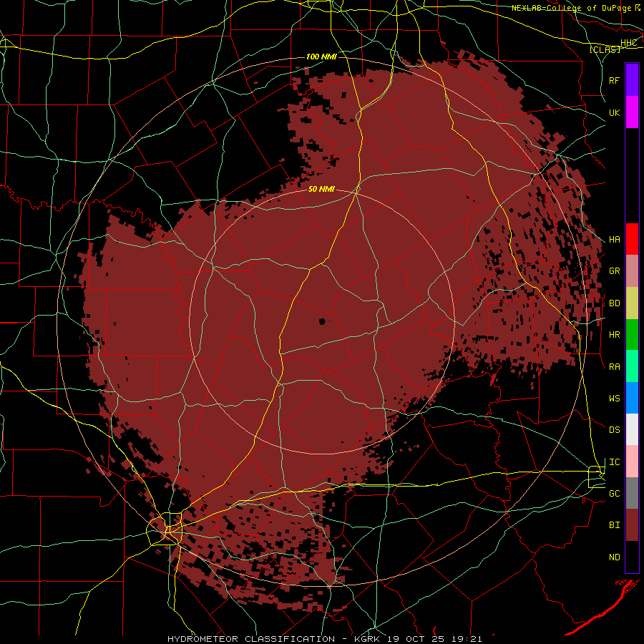Click the BD legend label
This screenshot has height=644, width=644.
[614, 303]
